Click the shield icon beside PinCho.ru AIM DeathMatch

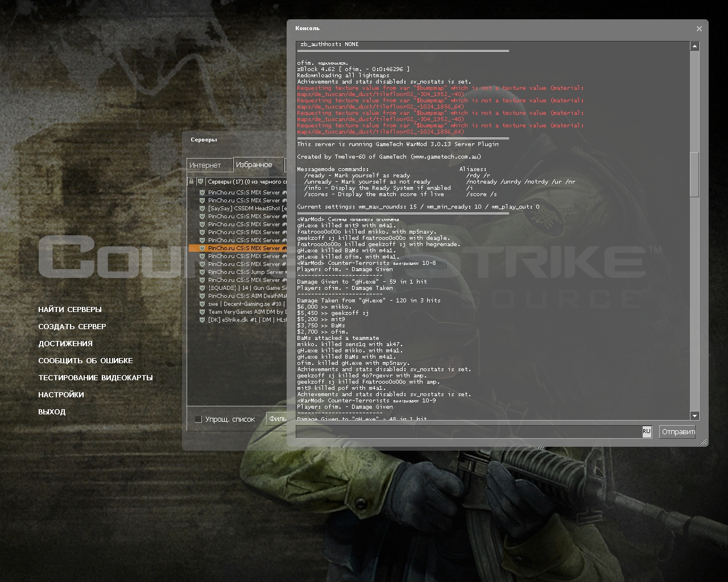click(202, 296)
